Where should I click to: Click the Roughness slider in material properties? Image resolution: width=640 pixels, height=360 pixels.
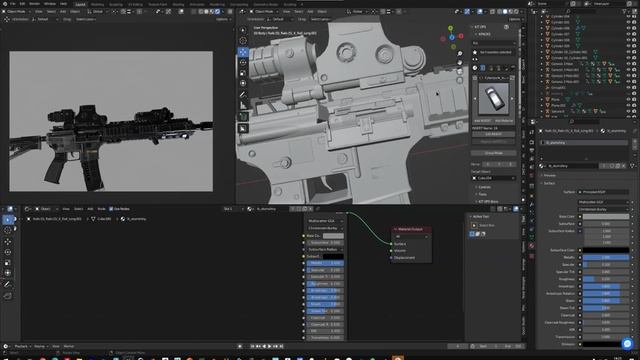click(x=606, y=279)
